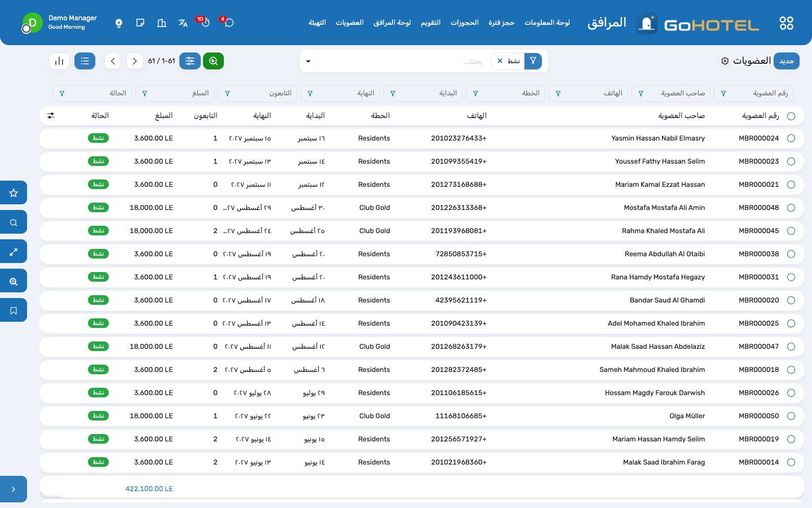Switch to graph chart view
This screenshot has width=812, height=508.
pyautogui.click(x=59, y=61)
